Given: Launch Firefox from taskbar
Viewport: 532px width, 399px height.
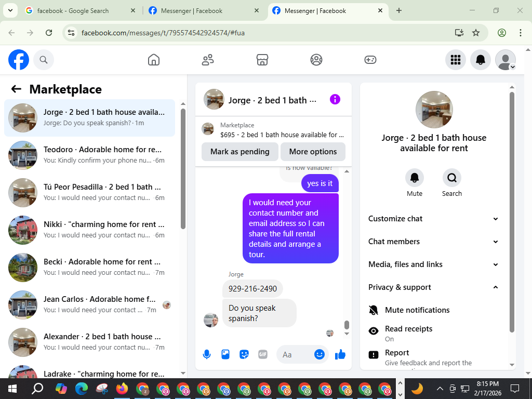Looking at the screenshot, I should (122, 389).
